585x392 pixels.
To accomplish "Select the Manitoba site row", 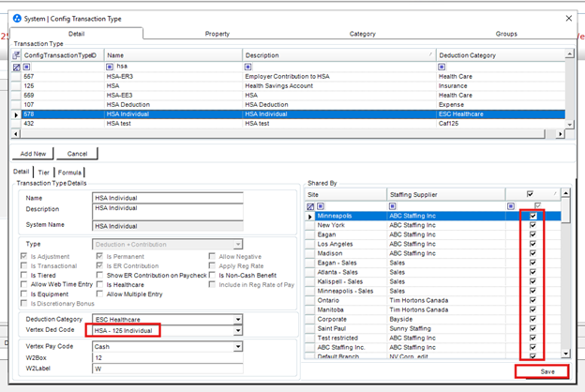I will click(x=433, y=309).
